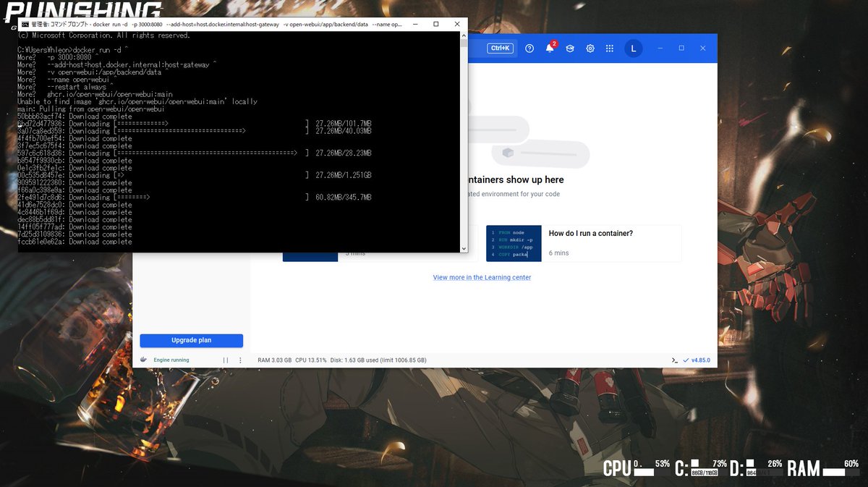This screenshot has width=868, height=487.
Task: Click the '--restart always' command line
Action: [x=67, y=87]
